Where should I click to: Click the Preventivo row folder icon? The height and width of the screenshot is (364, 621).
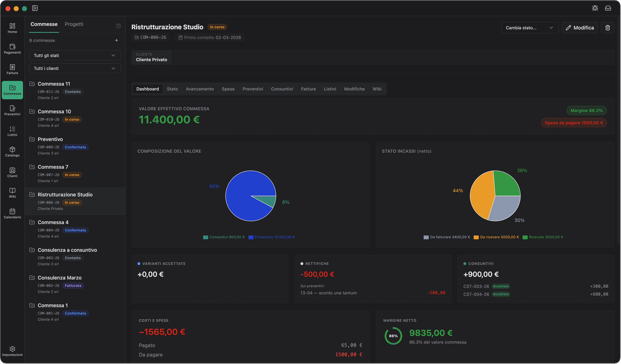pyautogui.click(x=32, y=139)
